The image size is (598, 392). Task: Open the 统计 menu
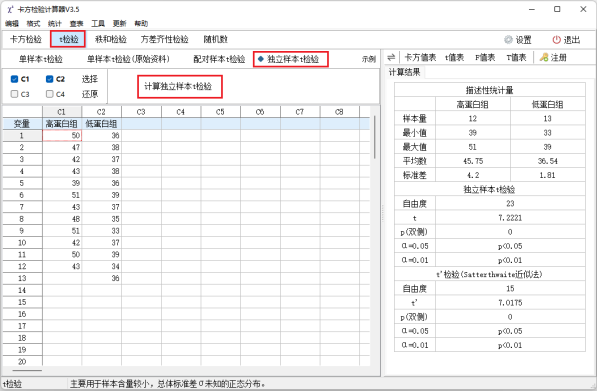click(55, 24)
